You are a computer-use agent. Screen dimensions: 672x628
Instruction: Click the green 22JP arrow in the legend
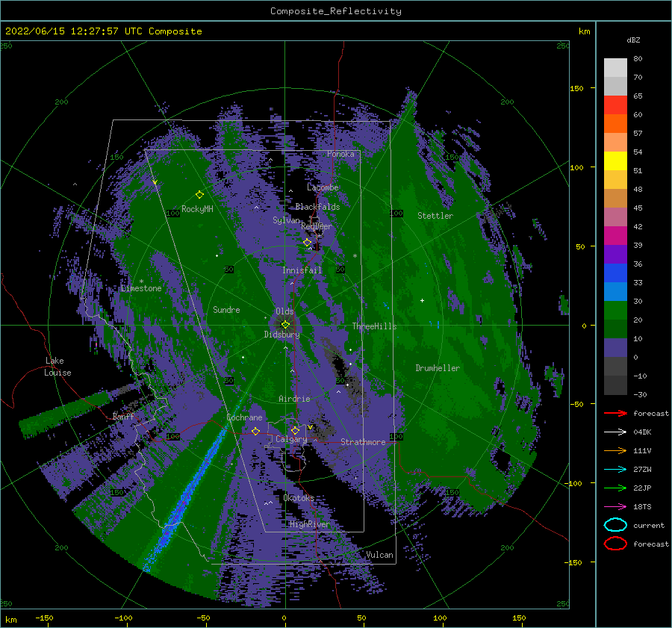coord(615,488)
